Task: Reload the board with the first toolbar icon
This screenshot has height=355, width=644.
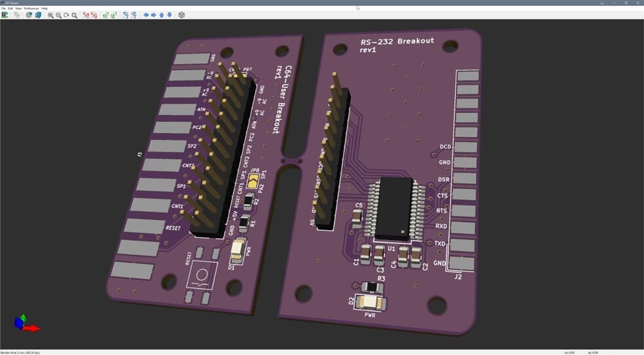Action: (5, 15)
